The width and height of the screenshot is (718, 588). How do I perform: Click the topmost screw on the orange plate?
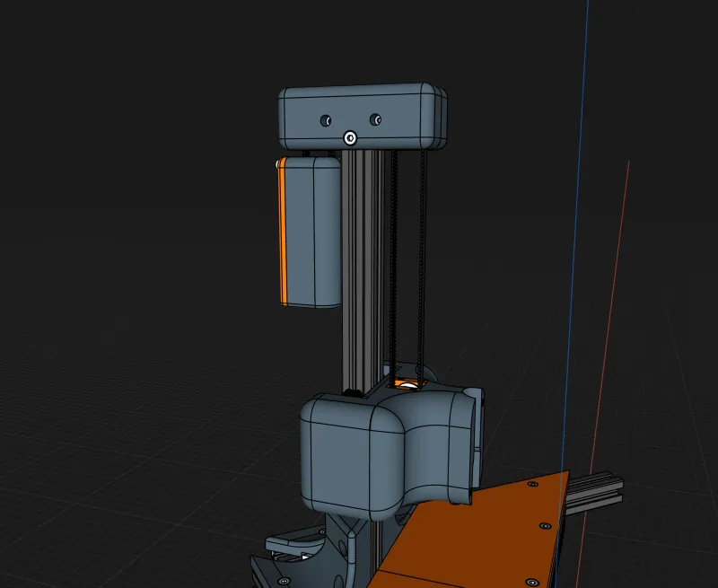tap(532, 484)
